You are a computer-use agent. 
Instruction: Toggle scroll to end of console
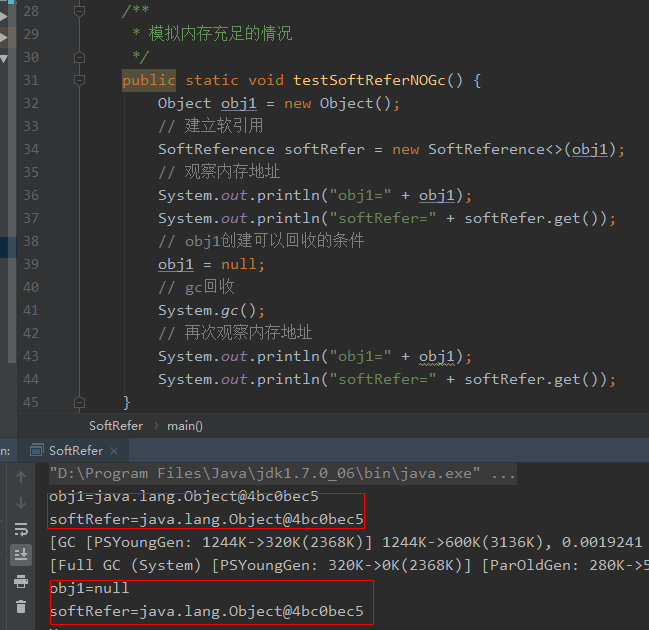click(x=21, y=555)
